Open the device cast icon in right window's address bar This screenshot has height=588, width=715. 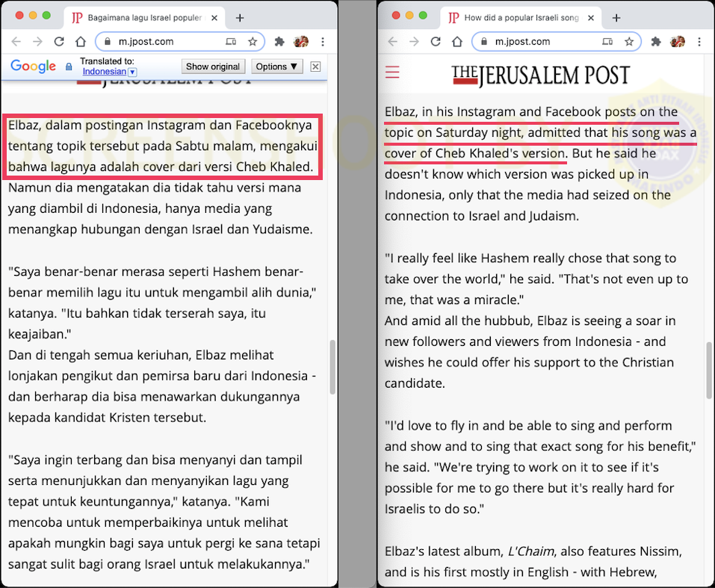pyautogui.click(x=608, y=42)
